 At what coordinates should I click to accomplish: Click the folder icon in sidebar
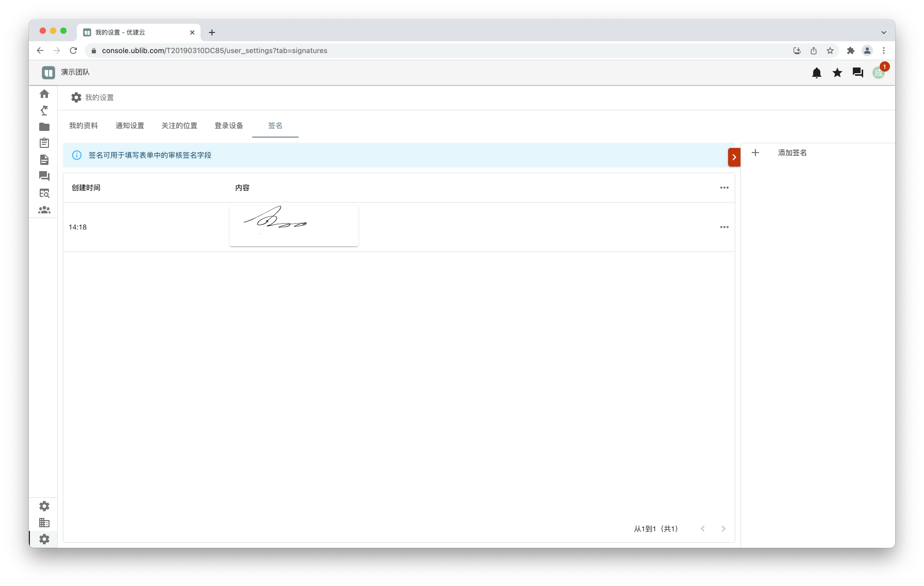point(44,127)
